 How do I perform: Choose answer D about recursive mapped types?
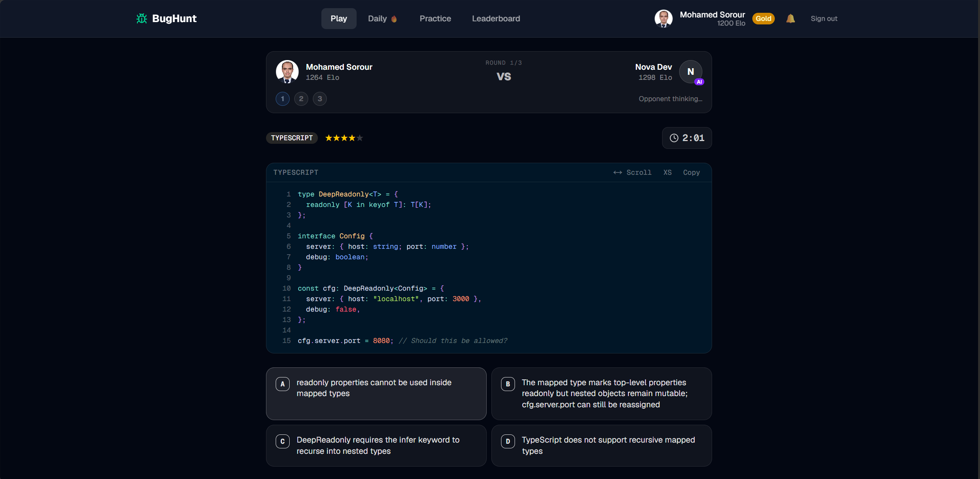pyautogui.click(x=601, y=445)
